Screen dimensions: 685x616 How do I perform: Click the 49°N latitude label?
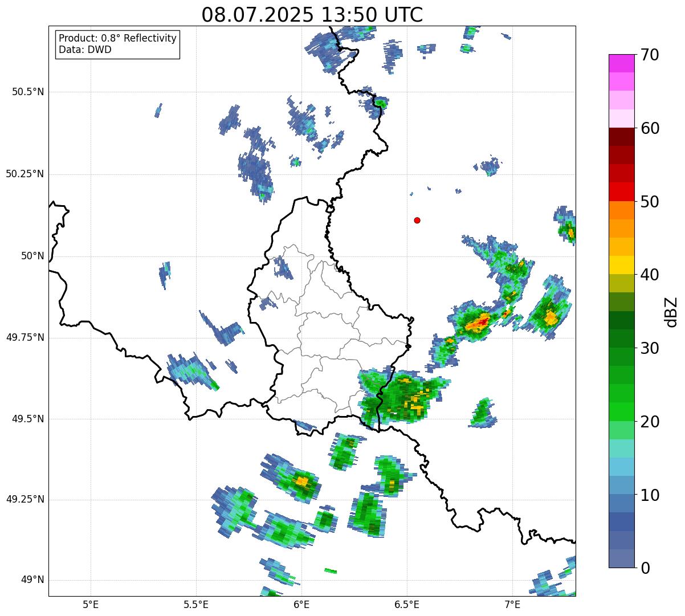(x=32, y=580)
